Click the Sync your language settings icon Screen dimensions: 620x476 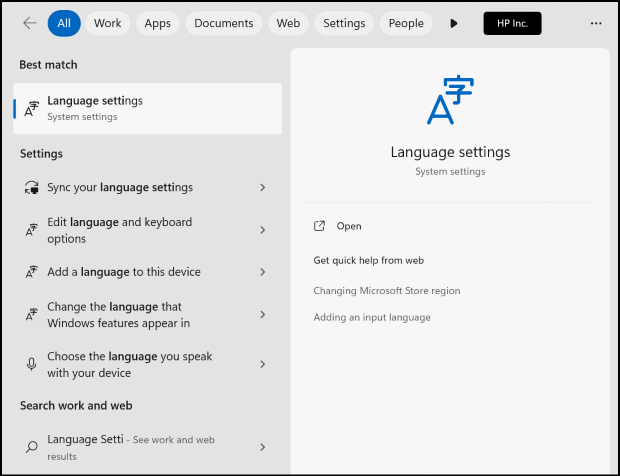click(x=31, y=188)
